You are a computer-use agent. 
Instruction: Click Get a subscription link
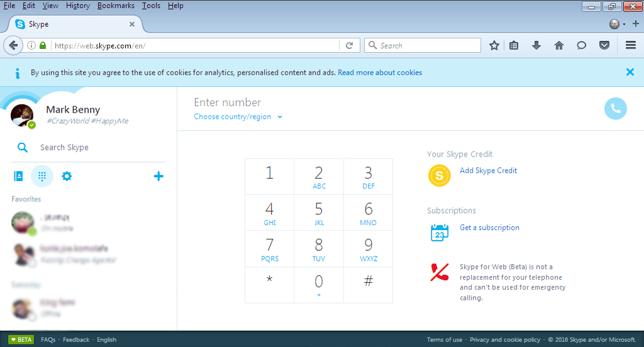click(x=489, y=228)
